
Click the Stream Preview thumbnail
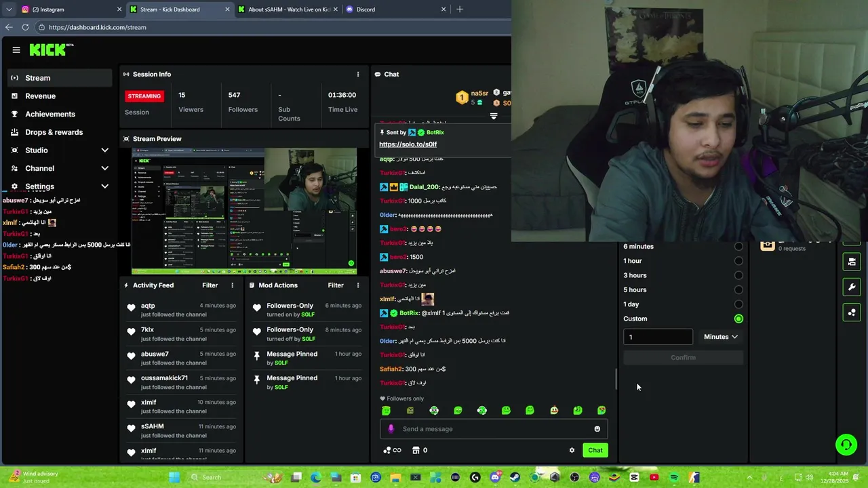244,211
